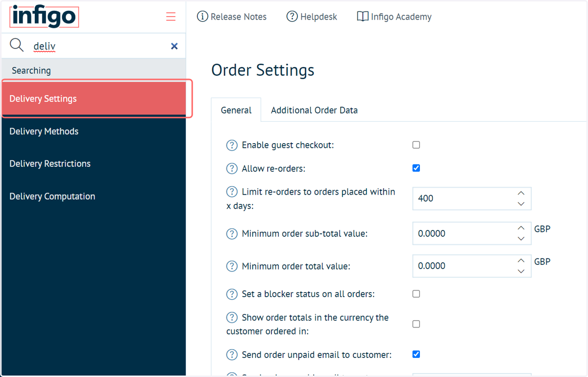The height and width of the screenshot is (377, 588).
Task: Click the search magnifier icon
Action: coord(17,45)
